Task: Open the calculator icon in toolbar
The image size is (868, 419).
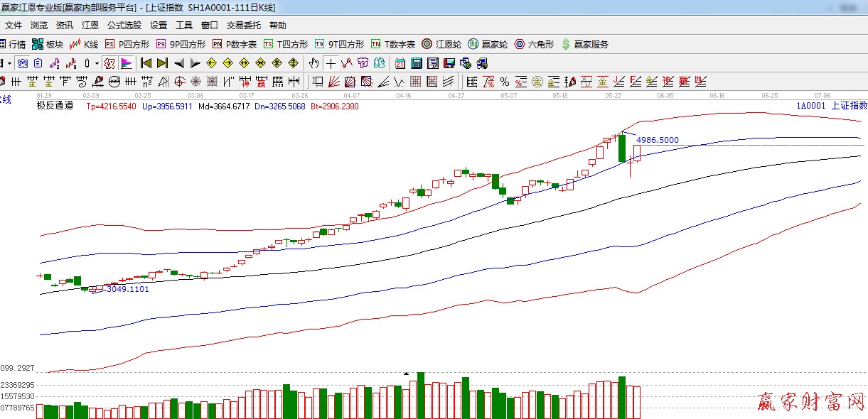Action: (417, 63)
